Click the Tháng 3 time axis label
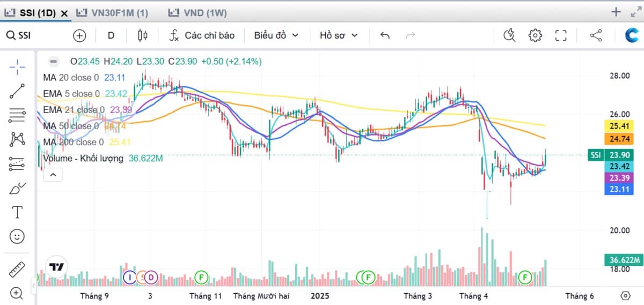Image resolution: width=644 pixels, height=305 pixels. click(x=418, y=296)
